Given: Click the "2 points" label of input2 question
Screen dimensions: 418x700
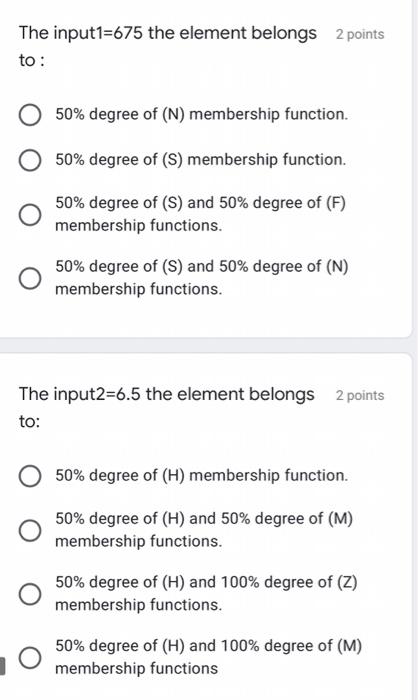Looking at the screenshot, I should tap(360, 396).
